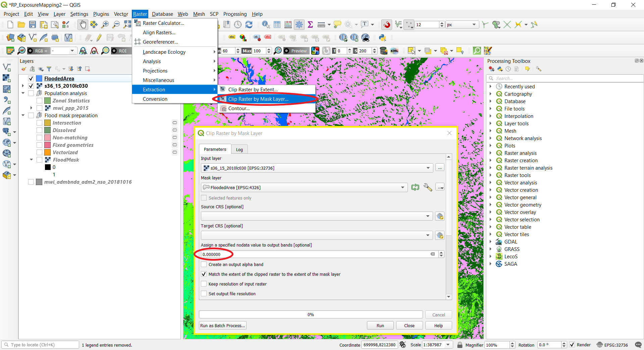
Task: Open the Processing Toolbox options wrench
Action: pyautogui.click(x=539, y=69)
